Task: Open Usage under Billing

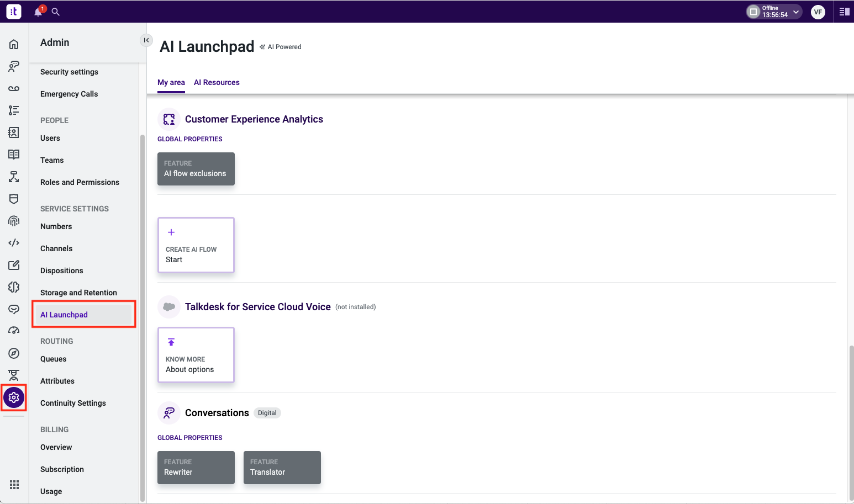Action: (x=51, y=491)
